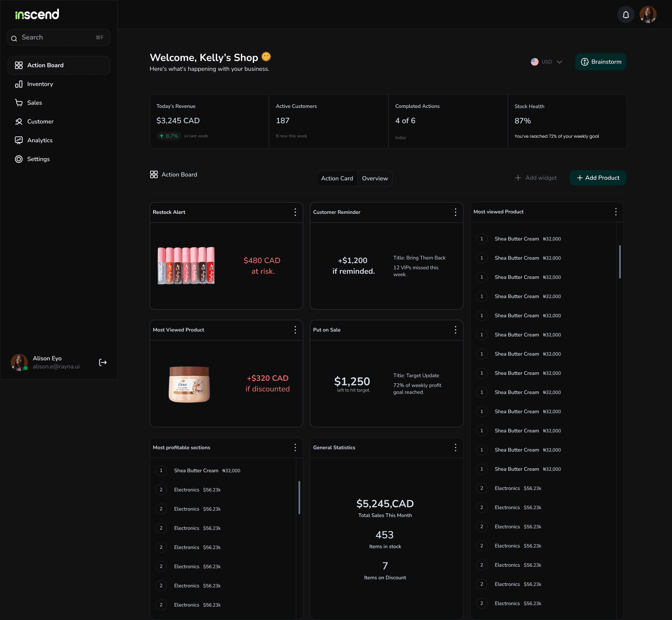Open Customer Reminder card three-dot menu

point(455,212)
